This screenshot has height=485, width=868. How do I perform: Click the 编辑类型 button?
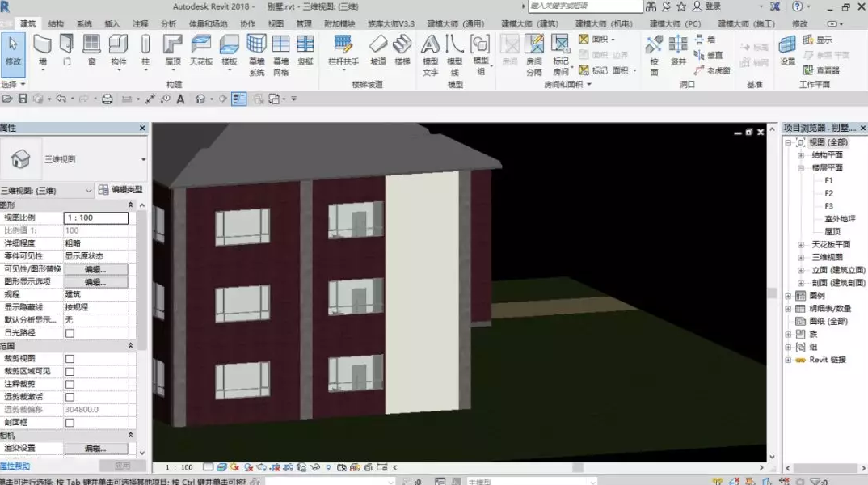tap(120, 189)
